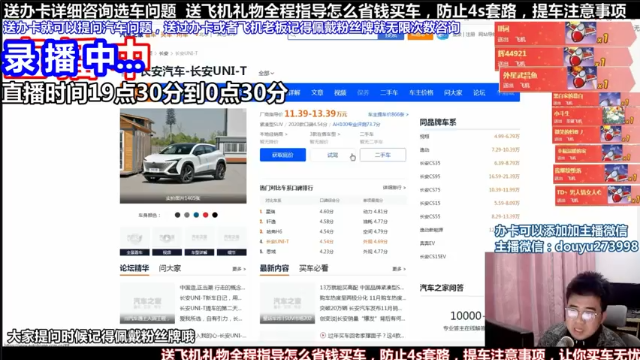Screen dimensions: 640x360
Task: Select the 问大家 tab beside 论坛精华
Action: click(170, 268)
